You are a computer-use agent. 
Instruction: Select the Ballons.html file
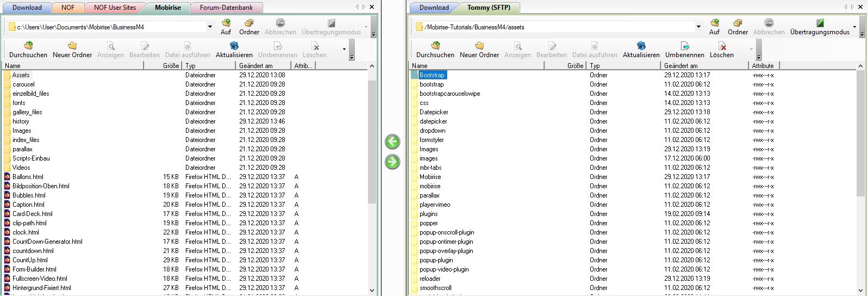(x=28, y=177)
